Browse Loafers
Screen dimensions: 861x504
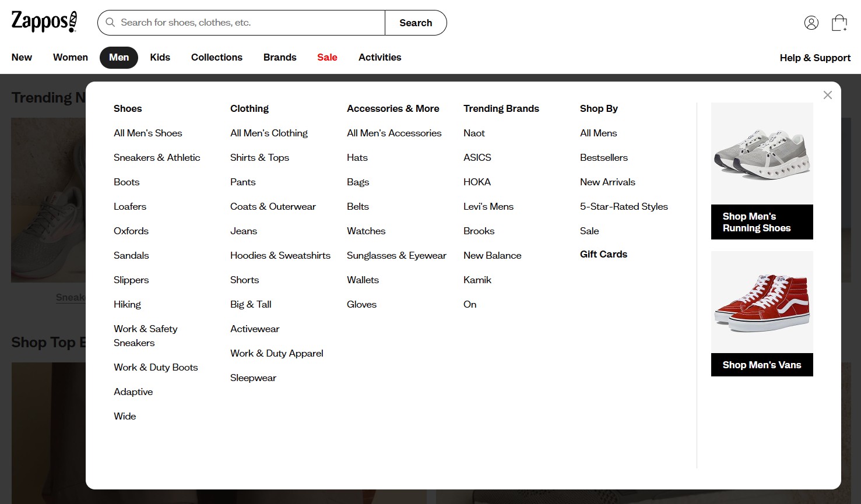[x=130, y=206]
